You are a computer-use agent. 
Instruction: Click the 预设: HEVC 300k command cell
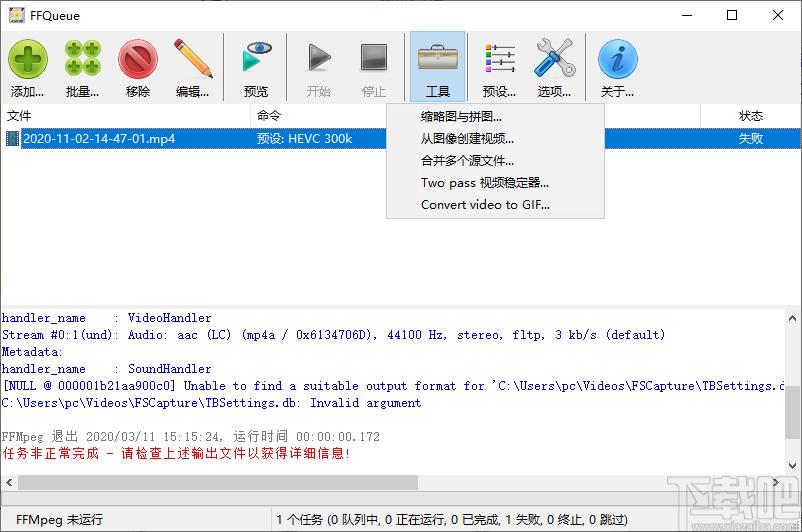click(304, 139)
